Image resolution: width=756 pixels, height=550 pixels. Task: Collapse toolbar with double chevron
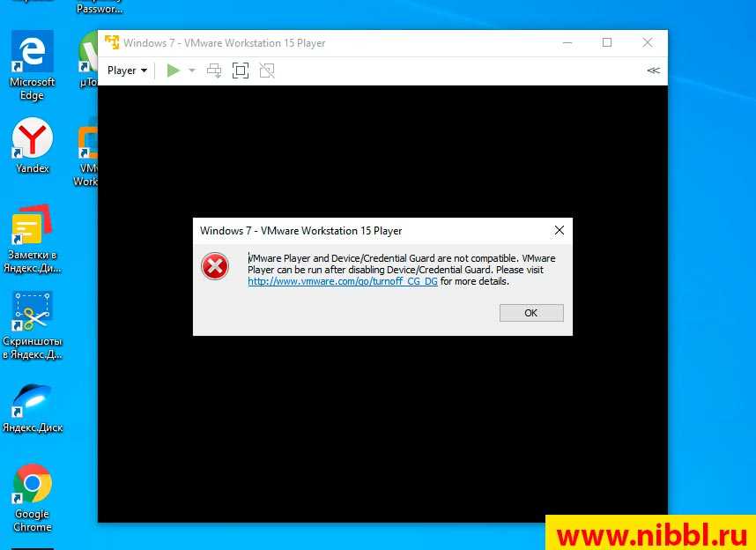tap(653, 71)
